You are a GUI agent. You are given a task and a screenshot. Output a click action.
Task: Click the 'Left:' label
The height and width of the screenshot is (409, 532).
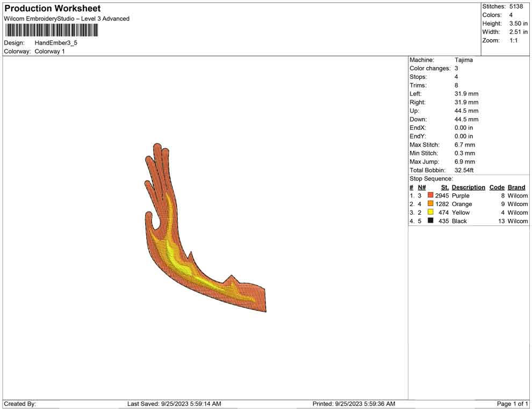point(415,94)
